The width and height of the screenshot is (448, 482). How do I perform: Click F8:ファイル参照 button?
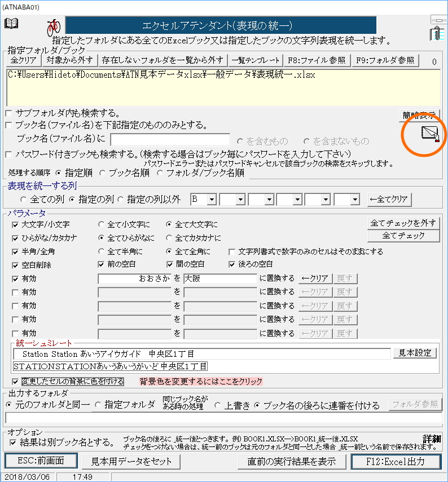coord(317,60)
